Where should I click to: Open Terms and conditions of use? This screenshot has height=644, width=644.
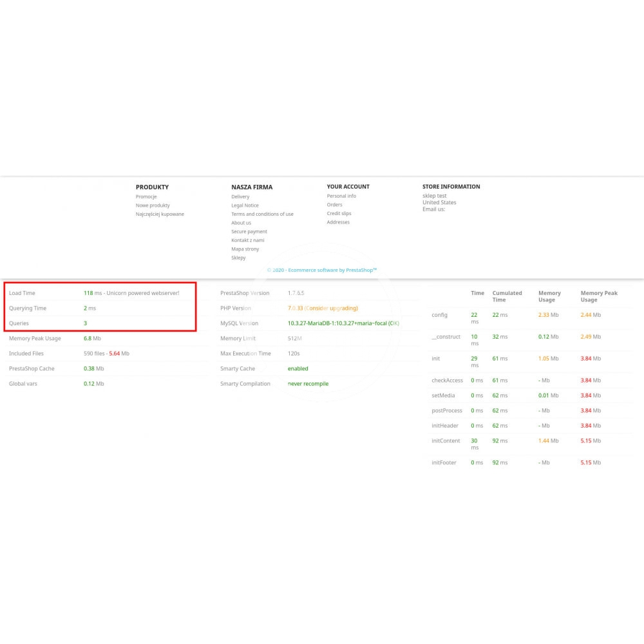[x=262, y=214]
